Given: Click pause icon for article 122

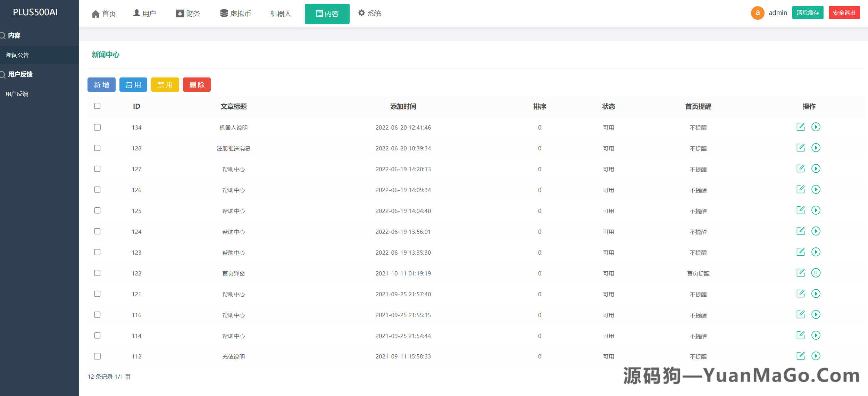Looking at the screenshot, I should [x=816, y=273].
